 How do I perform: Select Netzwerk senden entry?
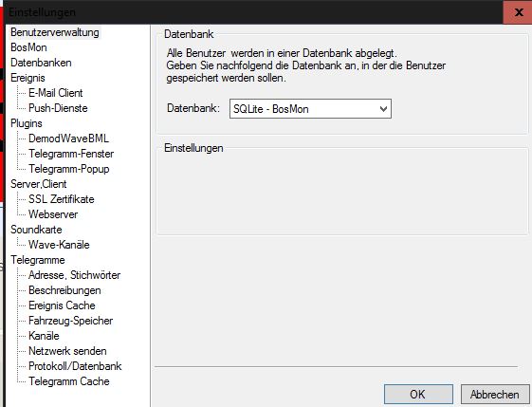pyautogui.click(x=67, y=351)
